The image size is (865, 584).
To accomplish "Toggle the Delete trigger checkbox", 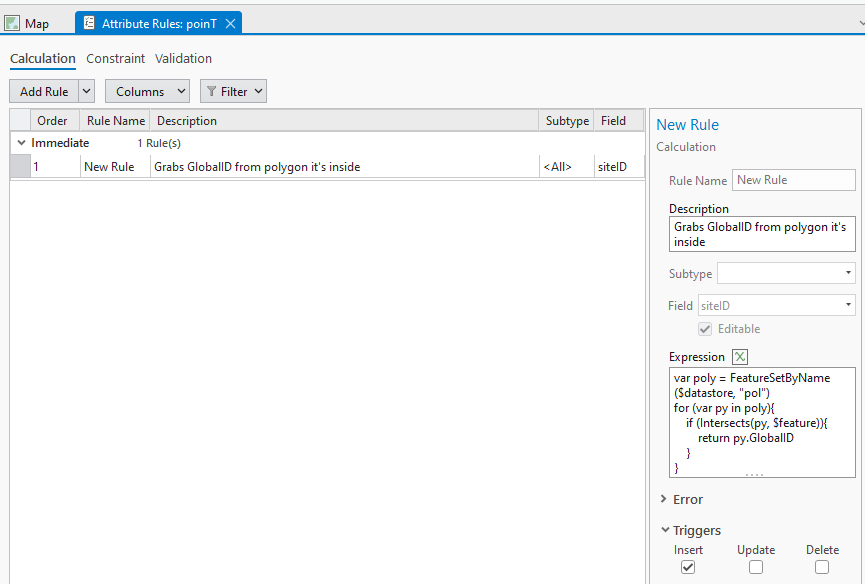I will tap(822, 567).
